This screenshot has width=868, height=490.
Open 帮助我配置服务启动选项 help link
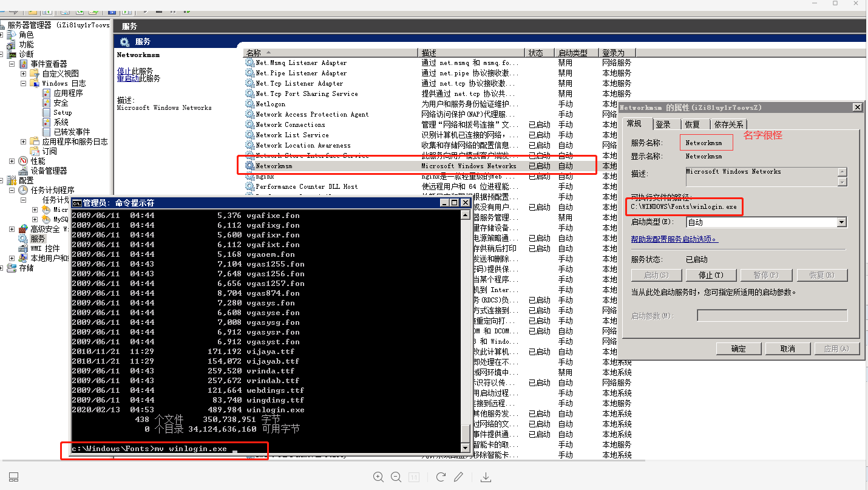674,239
